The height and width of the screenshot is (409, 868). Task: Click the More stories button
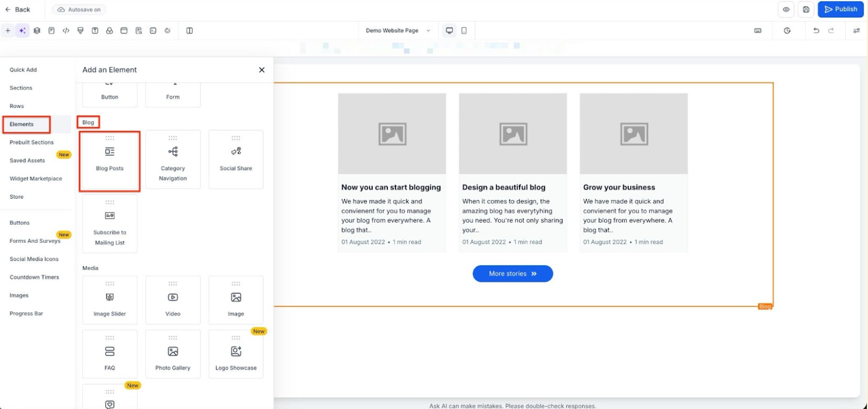coord(512,274)
